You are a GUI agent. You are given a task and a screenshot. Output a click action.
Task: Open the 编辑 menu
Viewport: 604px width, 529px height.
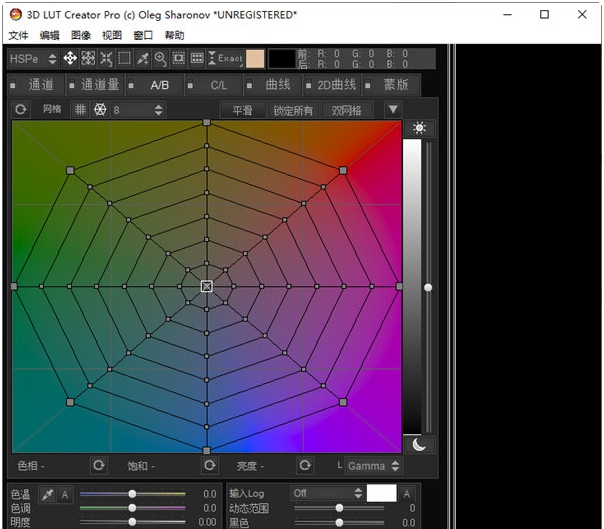point(50,35)
